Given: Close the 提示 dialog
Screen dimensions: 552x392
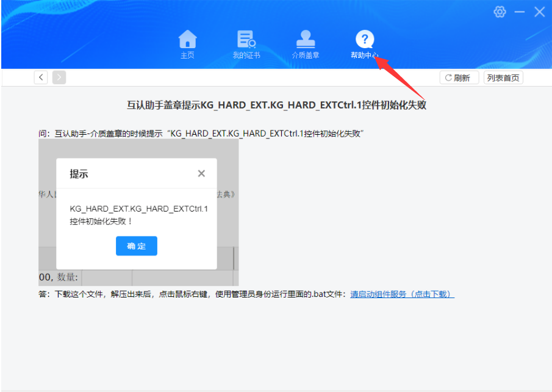Looking at the screenshot, I should pyautogui.click(x=201, y=173).
